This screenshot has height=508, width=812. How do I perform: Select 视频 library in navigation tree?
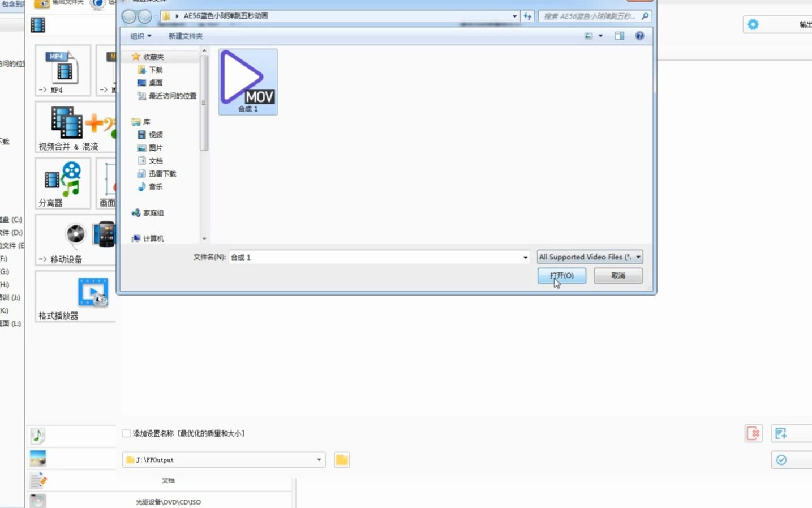coord(150,135)
